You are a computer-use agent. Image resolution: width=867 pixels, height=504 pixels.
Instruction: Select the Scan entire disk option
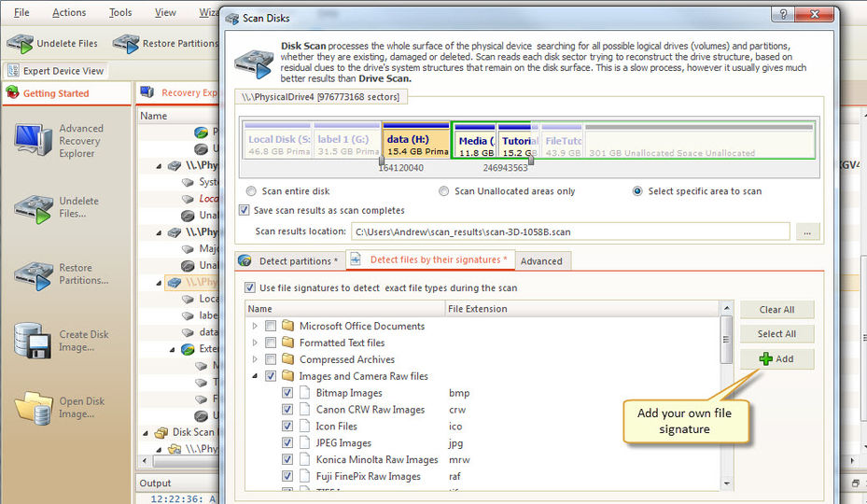coord(250,191)
